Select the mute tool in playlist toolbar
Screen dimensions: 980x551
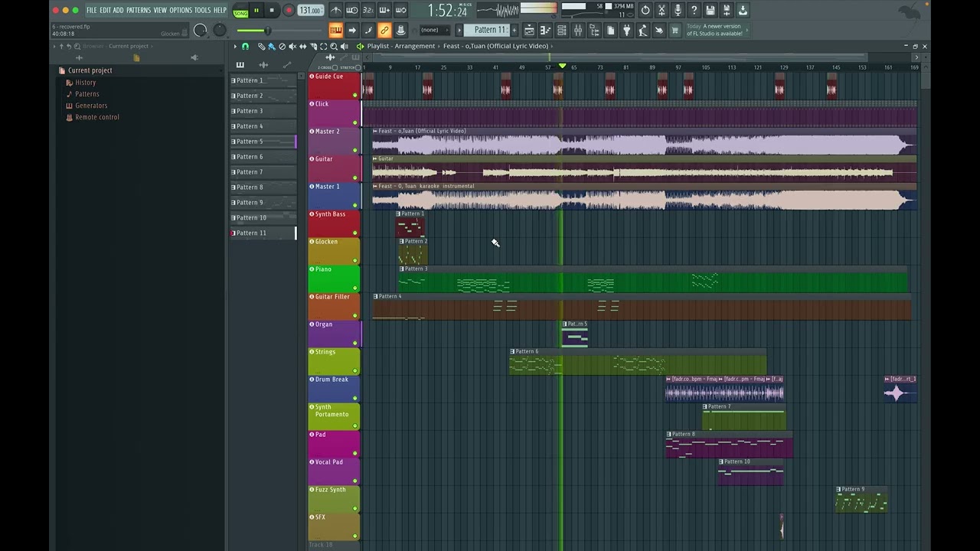[x=292, y=46]
